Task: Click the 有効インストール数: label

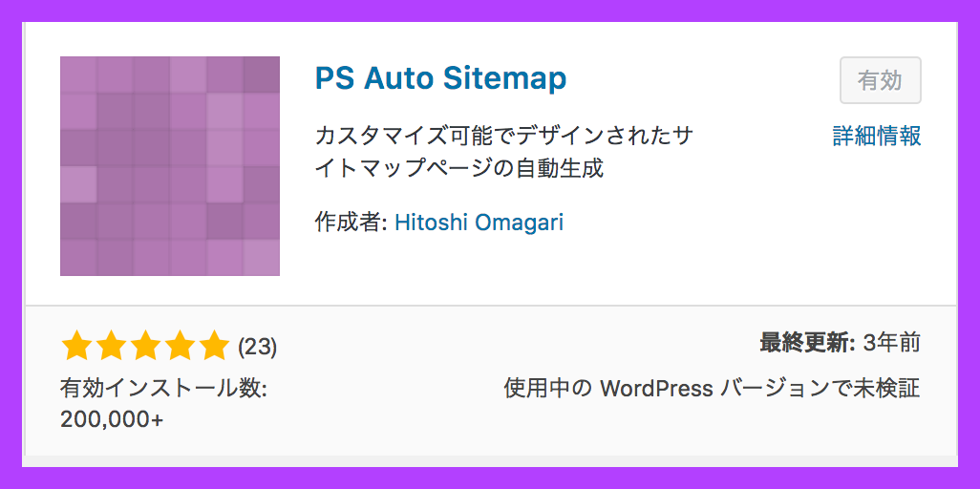Action: pyautogui.click(x=163, y=389)
